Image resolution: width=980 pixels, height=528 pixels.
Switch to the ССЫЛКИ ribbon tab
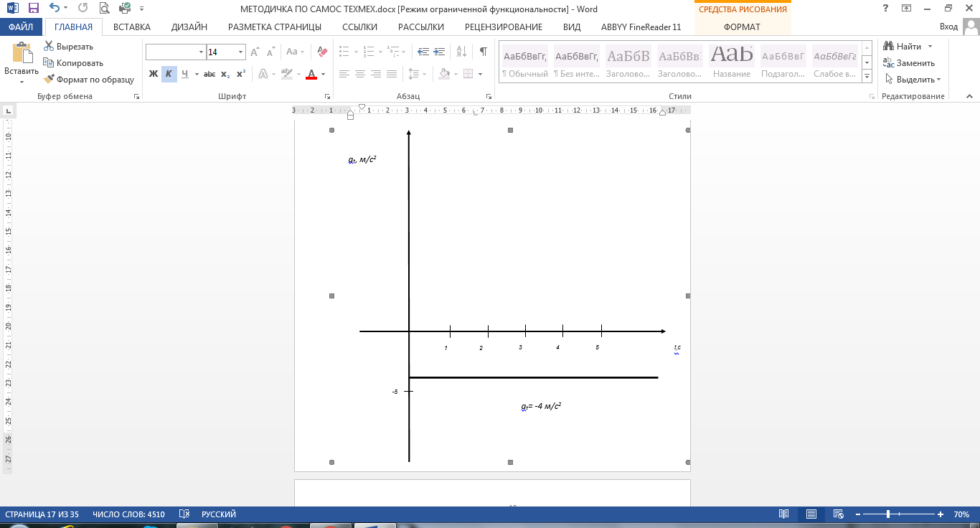point(360,27)
